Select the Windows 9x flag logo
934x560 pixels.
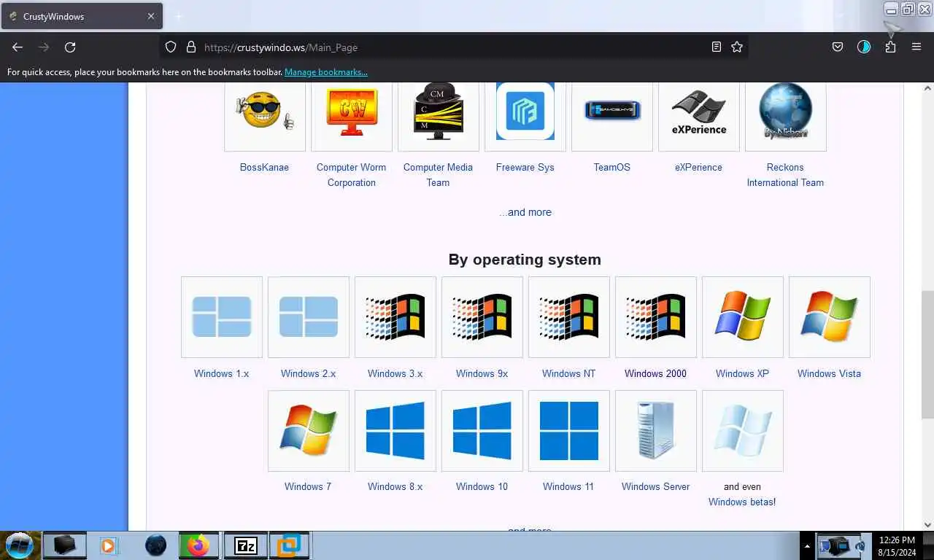[x=482, y=316]
